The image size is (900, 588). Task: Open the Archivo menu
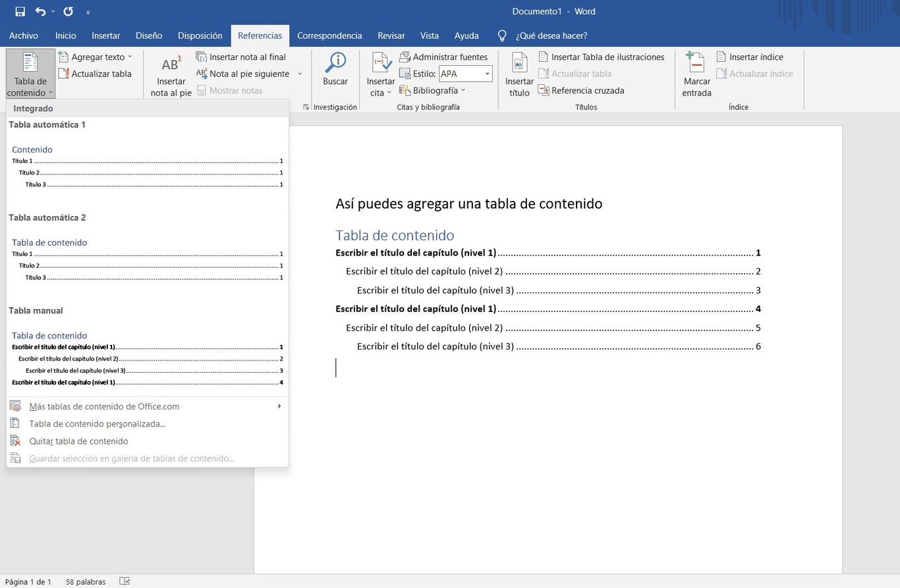pos(24,36)
